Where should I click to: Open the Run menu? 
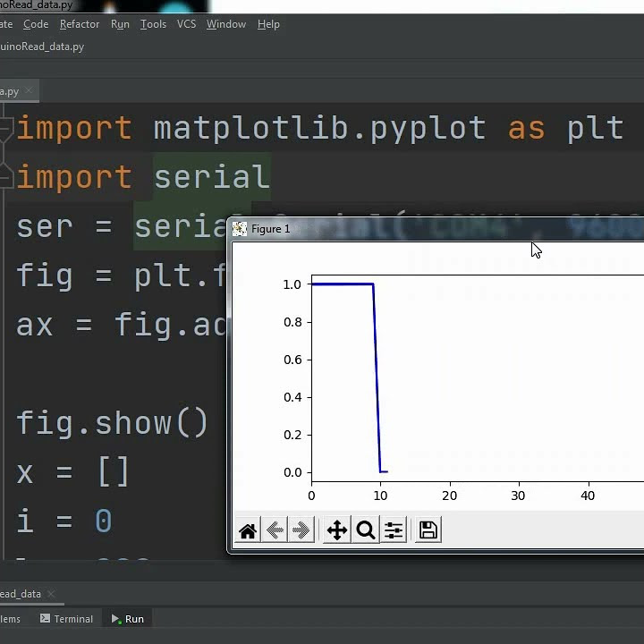[120, 24]
